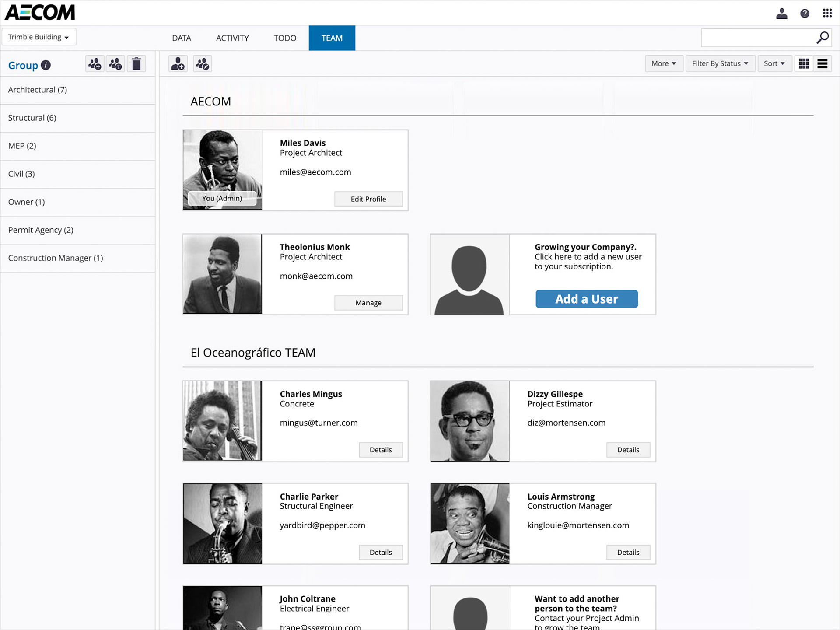Switch to the ACTIVITY tab
The image size is (840, 630).
coord(232,38)
